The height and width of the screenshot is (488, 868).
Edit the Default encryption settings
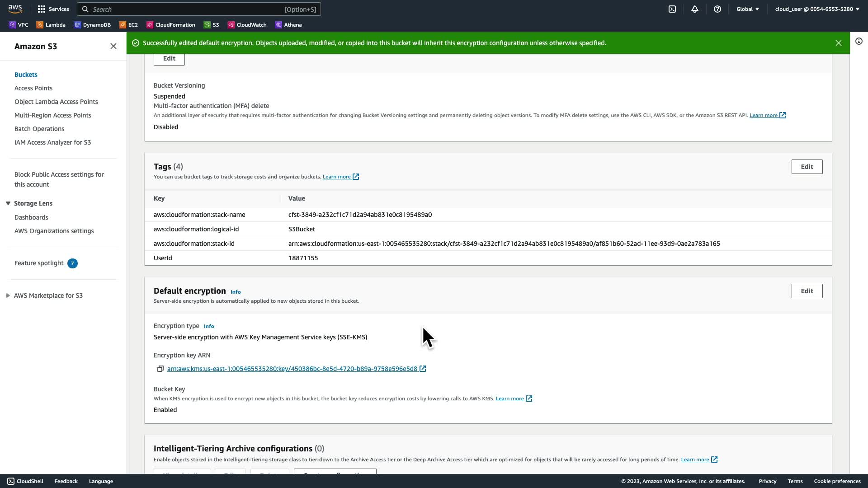(807, 291)
